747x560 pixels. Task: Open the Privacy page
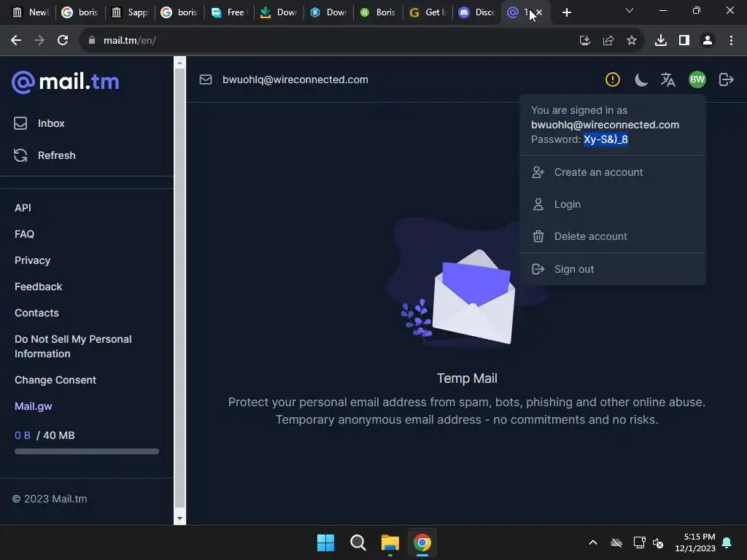[32, 260]
